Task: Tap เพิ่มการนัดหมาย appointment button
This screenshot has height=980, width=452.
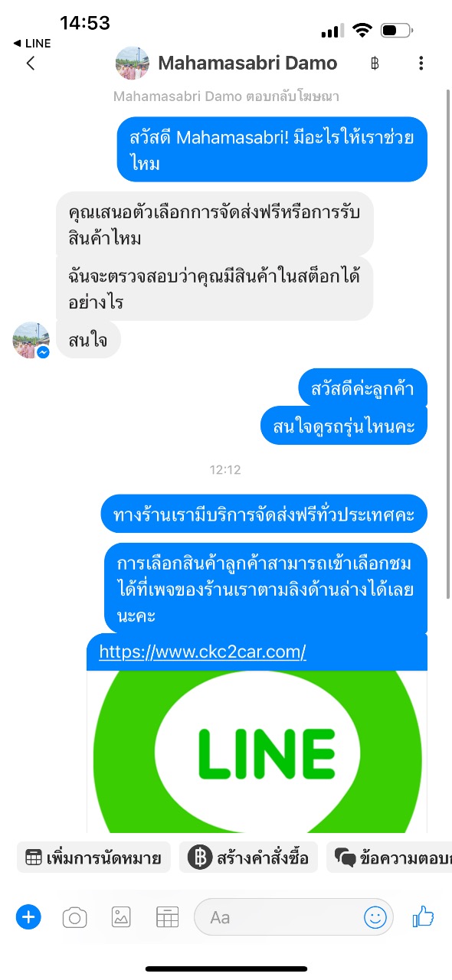Action: pyautogui.click(x=93, y=857)
